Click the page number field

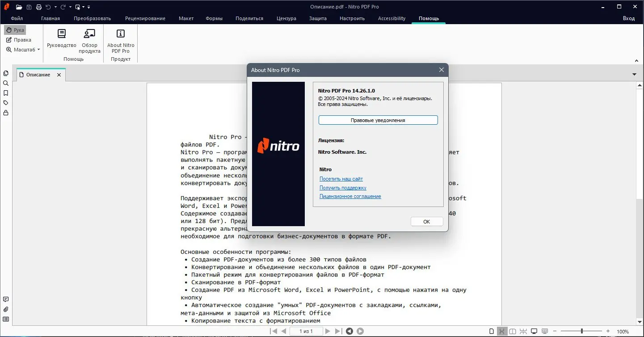(x=307, y=331)
